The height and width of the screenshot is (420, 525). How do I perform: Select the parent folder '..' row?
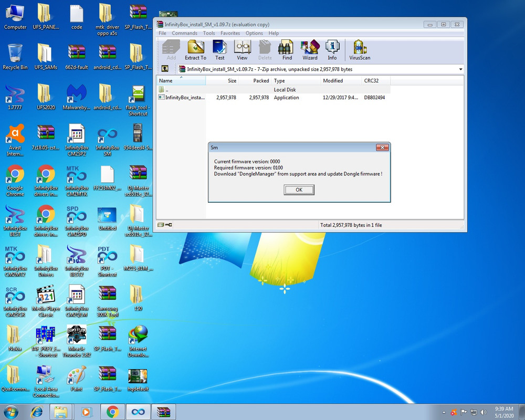pos(274,89)
